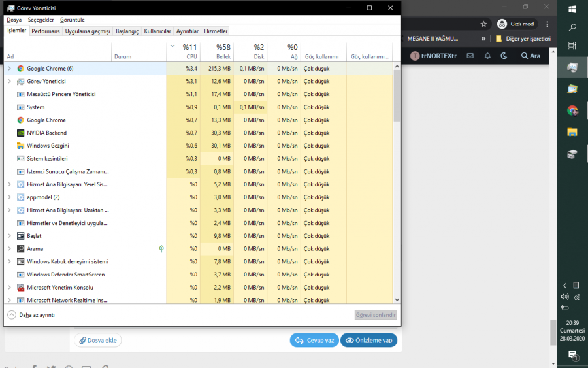Bookmark page with Chrome star icon
588x368 pixels.
(x=483, y=24)
